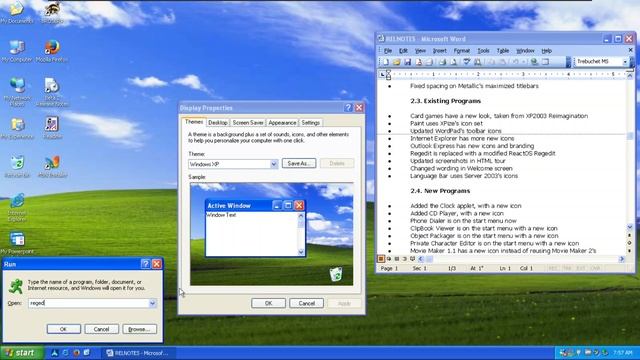Screen dimensions: 640x360
Task: Click OK in the Run dialog
Action: tap(63, 329)
